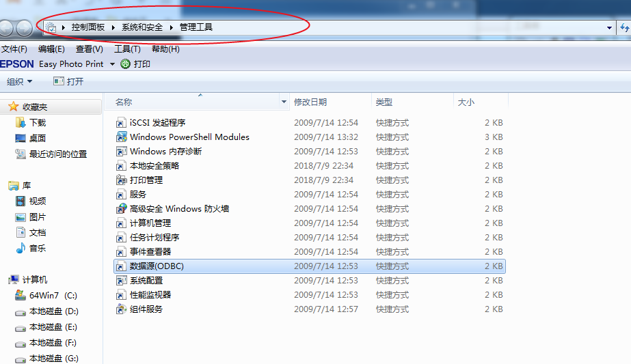Click the 数据源(ODBC) shortcut icon
Screen dimensions: 631x364
pyautogui.click(x=121, y=266)
